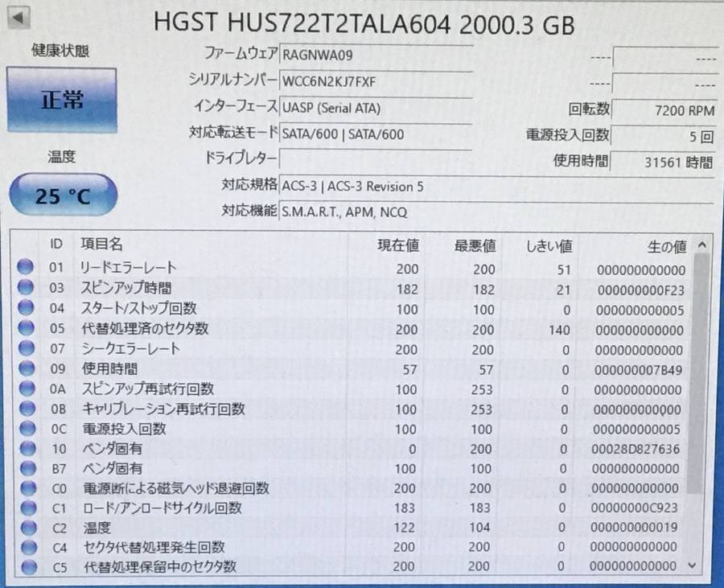The height and width of the screenshot is (588, 724).
Task: Click the 正常 health status button
Action: pos(62,100)
